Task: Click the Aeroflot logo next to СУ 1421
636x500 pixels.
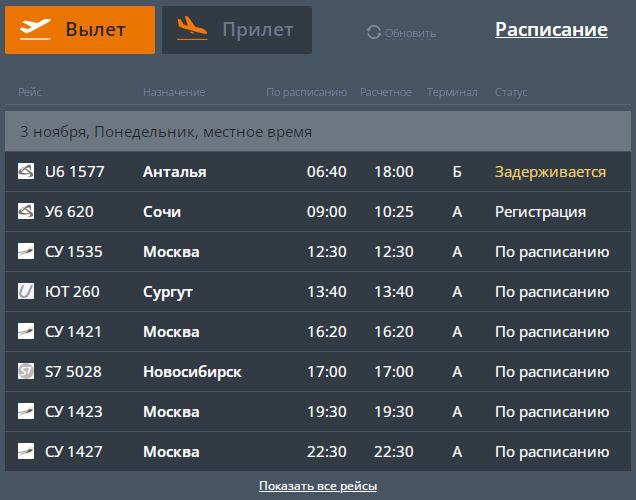Action: click(26, 331)
